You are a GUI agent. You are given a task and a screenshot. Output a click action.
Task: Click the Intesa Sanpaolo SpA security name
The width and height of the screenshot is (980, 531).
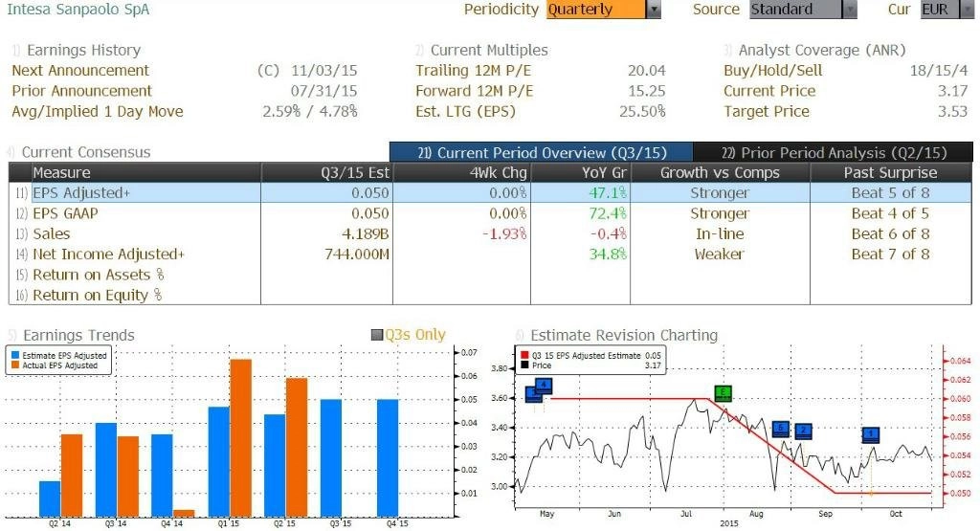[78, 10]
